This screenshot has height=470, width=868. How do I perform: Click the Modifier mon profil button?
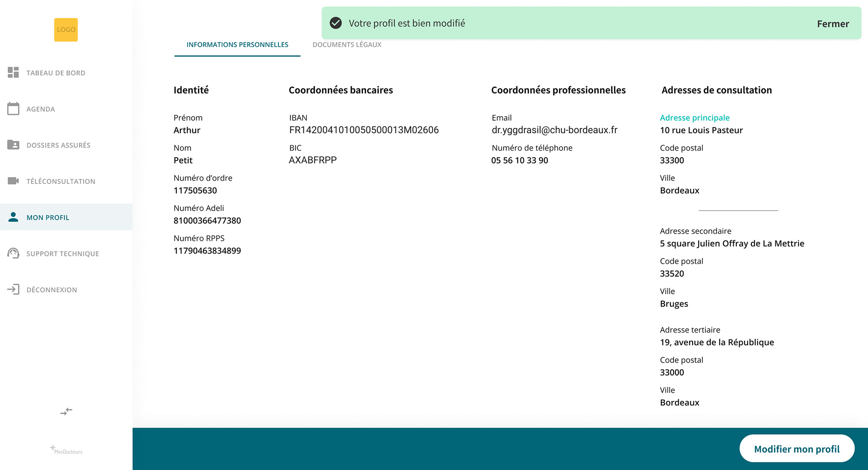797,449
